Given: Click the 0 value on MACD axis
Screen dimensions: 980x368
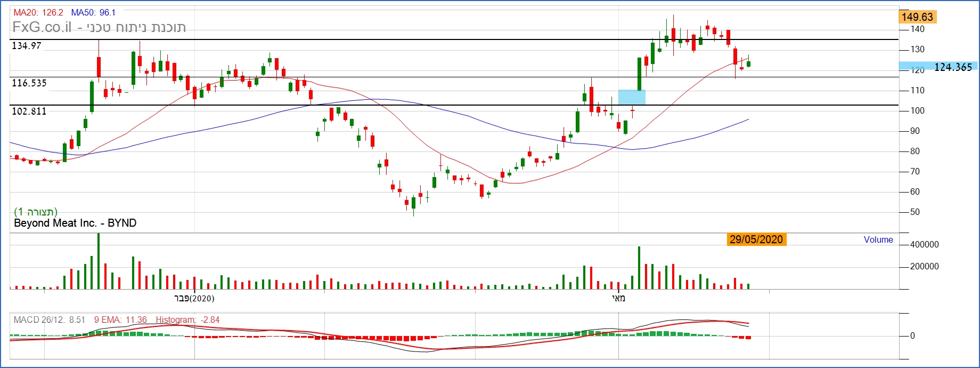Looking at the screenshot, I should [x=912, y=336].
